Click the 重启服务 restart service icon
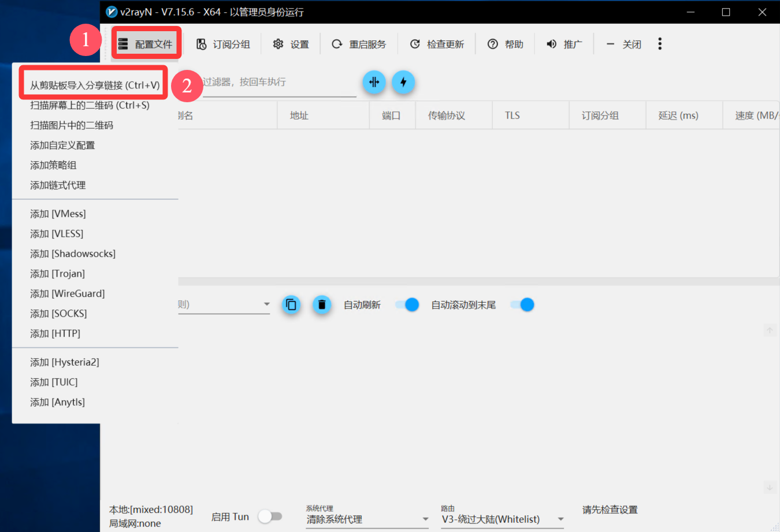The width and height of the screenshot is (780, 532). click(x=337, y=44)
